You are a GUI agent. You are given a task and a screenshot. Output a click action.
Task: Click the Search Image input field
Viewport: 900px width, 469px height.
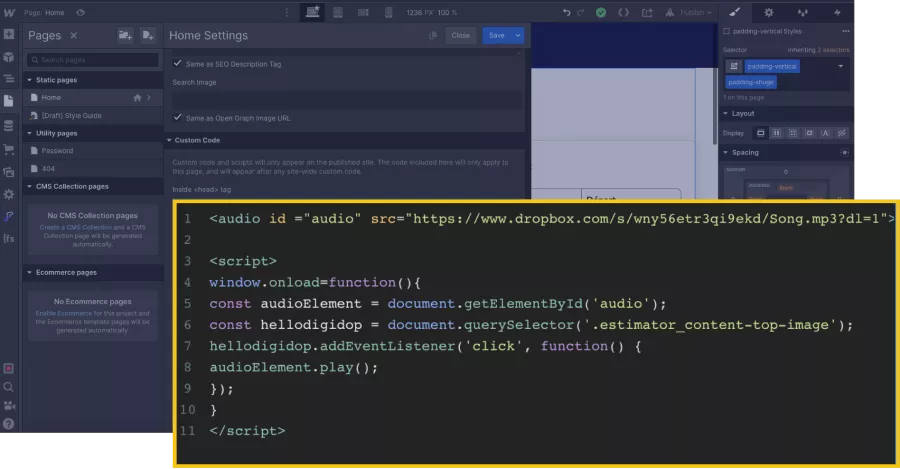tap(347, 100)
